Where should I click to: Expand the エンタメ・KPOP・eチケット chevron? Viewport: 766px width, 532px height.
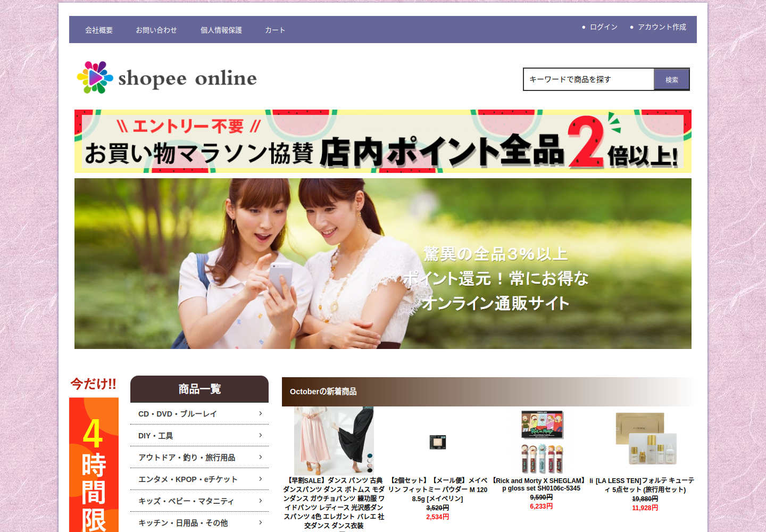pos(261,479)
